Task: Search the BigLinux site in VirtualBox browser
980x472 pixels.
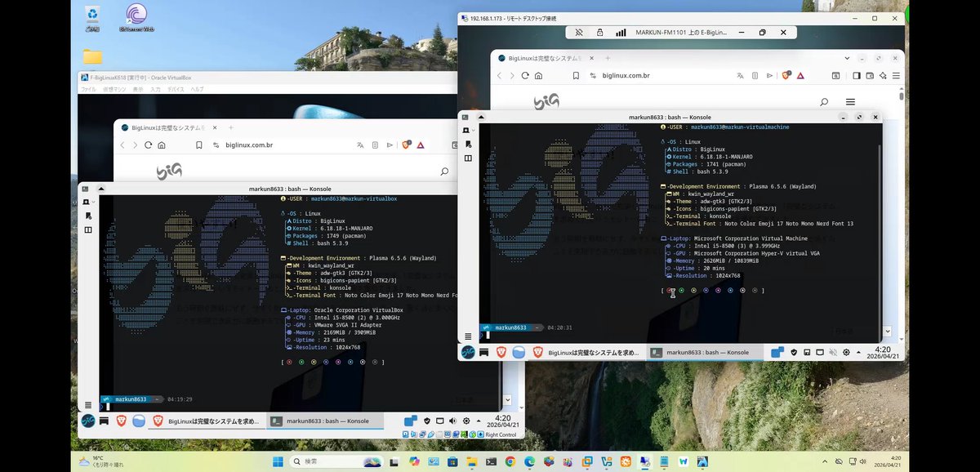Action: (443, 171)
